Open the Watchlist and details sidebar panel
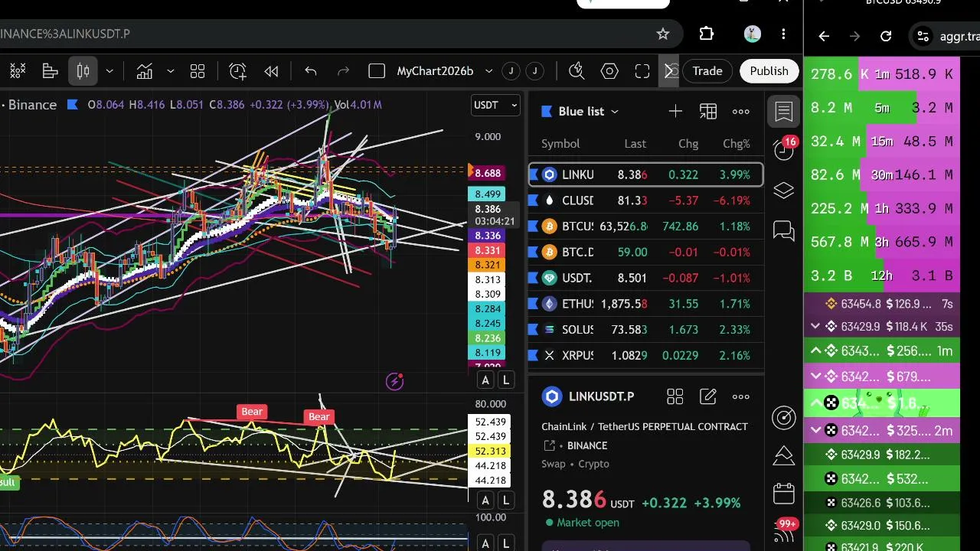Viewport: 980px width, 551px height. click(x=784, y=112)
